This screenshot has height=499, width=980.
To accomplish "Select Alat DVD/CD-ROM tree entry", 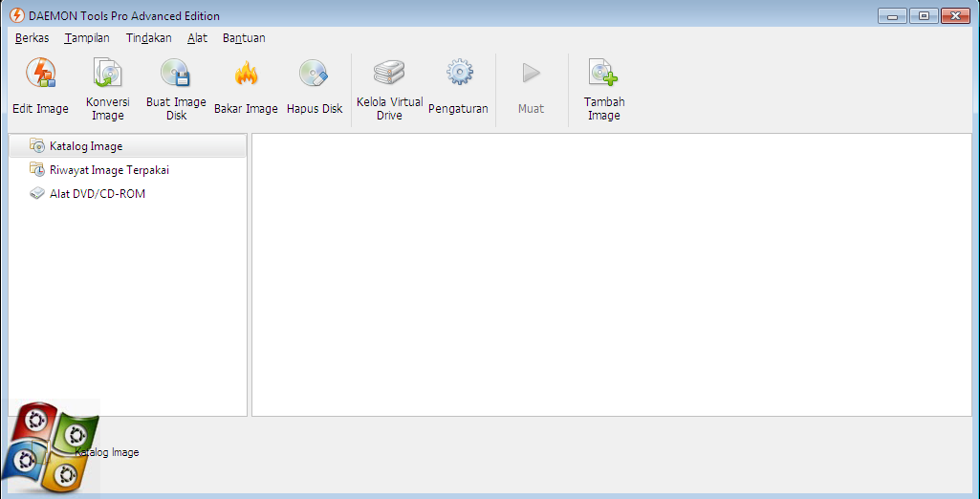I will [127, 194].
